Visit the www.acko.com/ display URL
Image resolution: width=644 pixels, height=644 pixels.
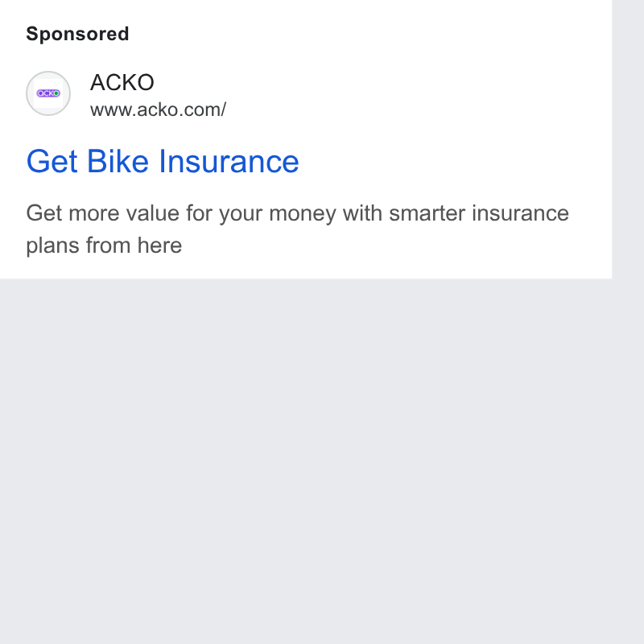pos(158,109)
